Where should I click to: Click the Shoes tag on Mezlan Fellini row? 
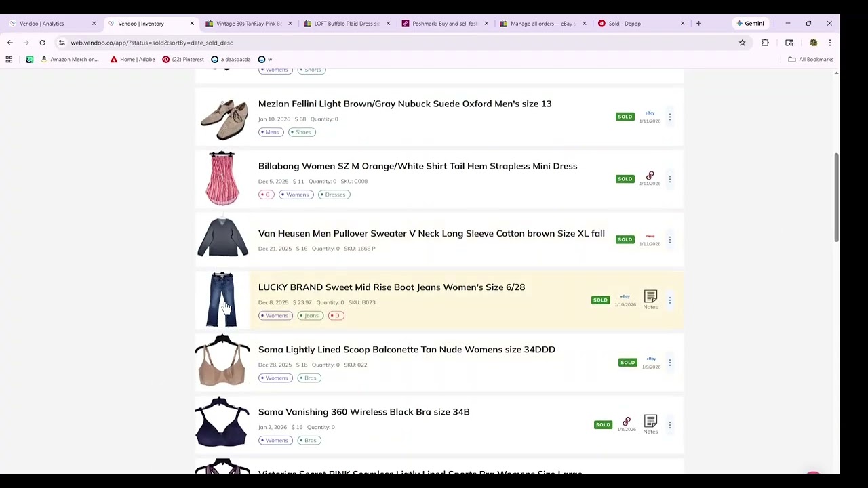(301, 132)
